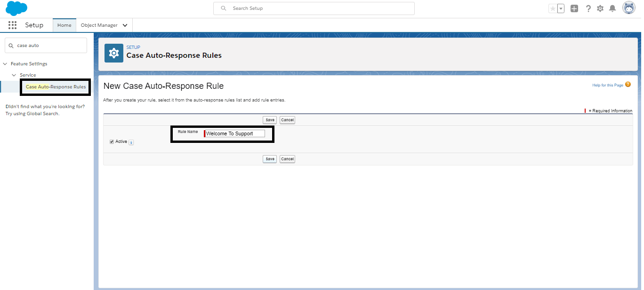Click the Salesforce cloud logo
644x290 pixels.
click(16, 8)
